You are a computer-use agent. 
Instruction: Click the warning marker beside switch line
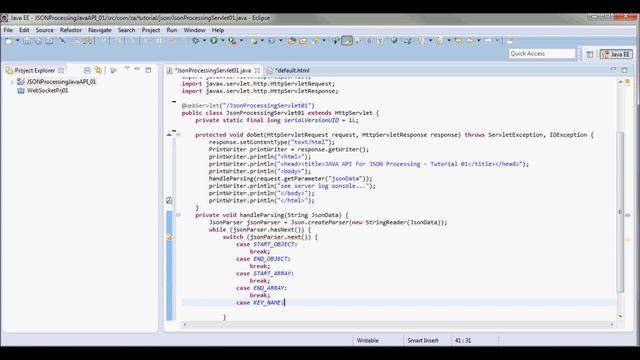click(169, 237)
